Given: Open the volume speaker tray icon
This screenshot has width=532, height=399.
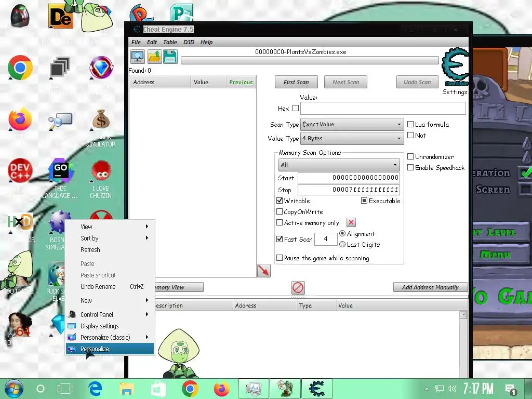Looking at the screenshot, I should point(451,389).
